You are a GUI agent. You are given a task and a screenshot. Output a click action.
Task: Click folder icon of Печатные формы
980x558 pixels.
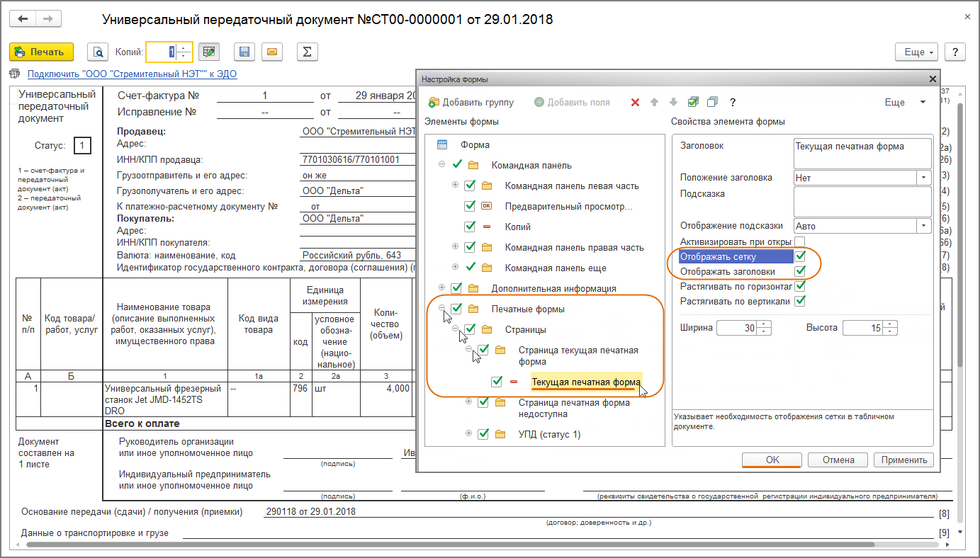click(x=473, y=309)
